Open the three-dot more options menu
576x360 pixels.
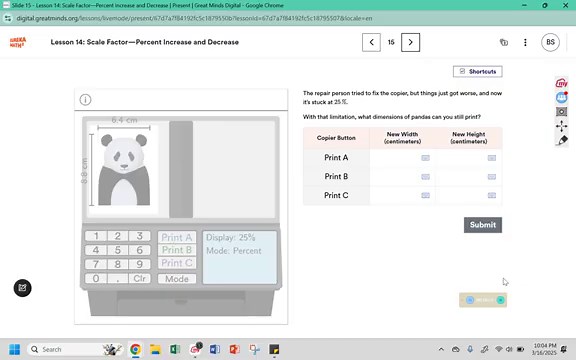(x=525, y=42)
